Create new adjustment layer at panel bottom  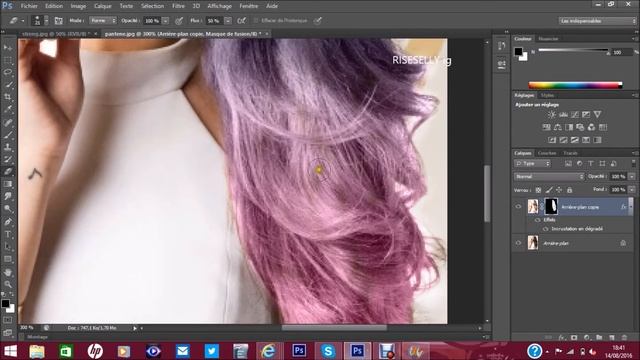coord(587,338)
